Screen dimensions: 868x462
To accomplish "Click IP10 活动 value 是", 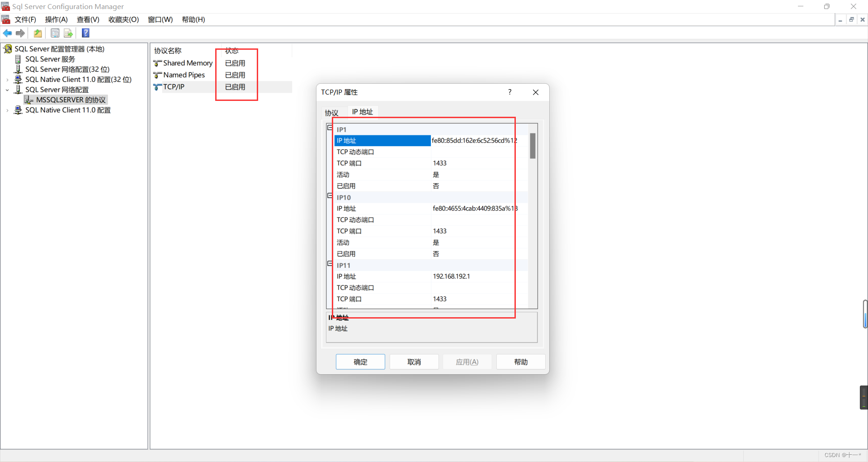I will click(x=436, y=243).
